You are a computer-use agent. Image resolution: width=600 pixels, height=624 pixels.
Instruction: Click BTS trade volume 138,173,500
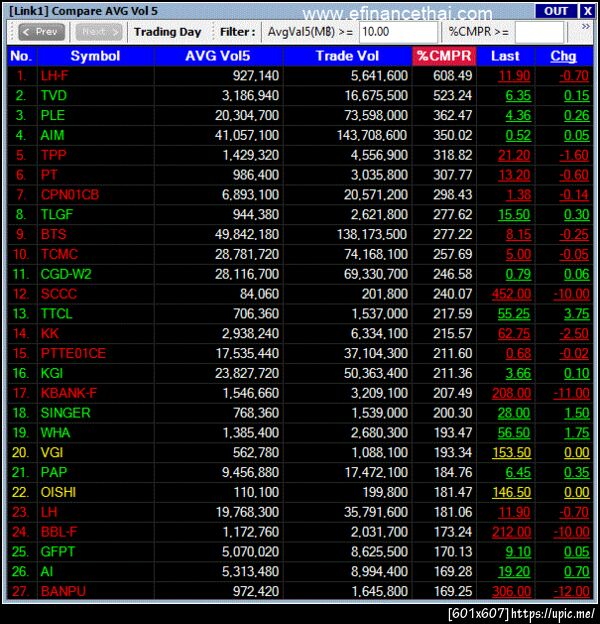click(x=372, y=234)
